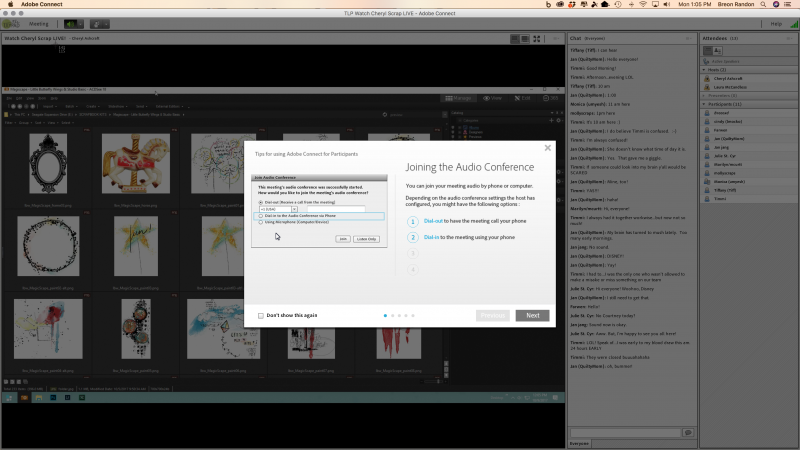Click the 365 tab in shared ACDSee window
The image size is (800, 450).
551,98
